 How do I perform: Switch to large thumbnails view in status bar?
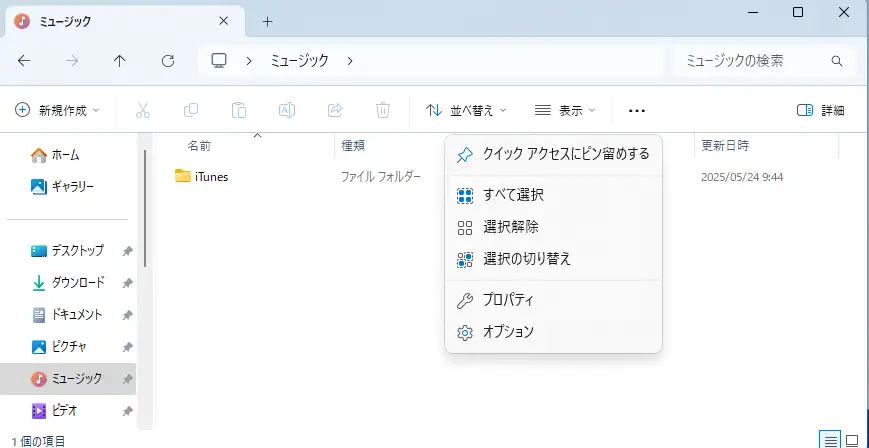(x=852, y=440)
